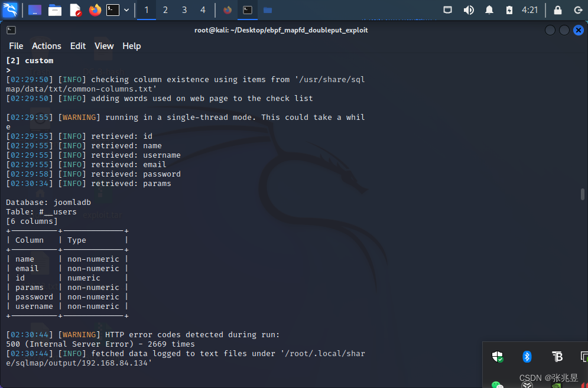Open the file manager from the panel
588x388 pixels.
coord(54,9)
